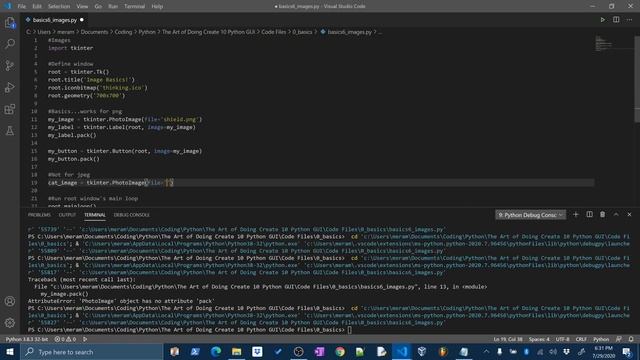This screenshot has width=640, height=360.
Task: Select Python 3.8.3 32-bit interpreter in status bar
Action: [x=27, y=339]
